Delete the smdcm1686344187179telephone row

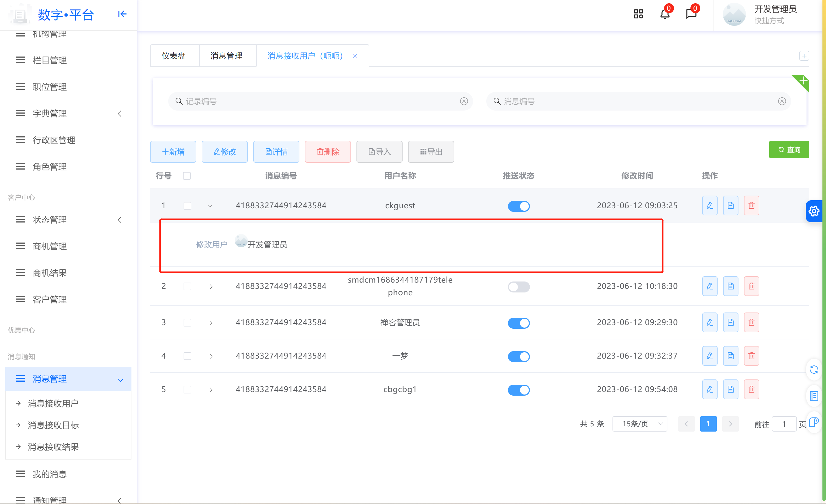tap(751, 286)
